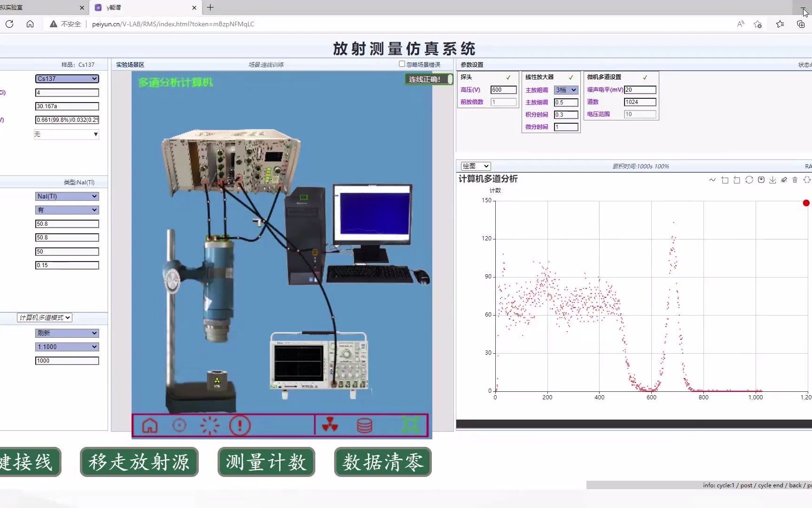Click the chart trash delete icon
This screenshot has width=812, height=508.
coord(795,180)
